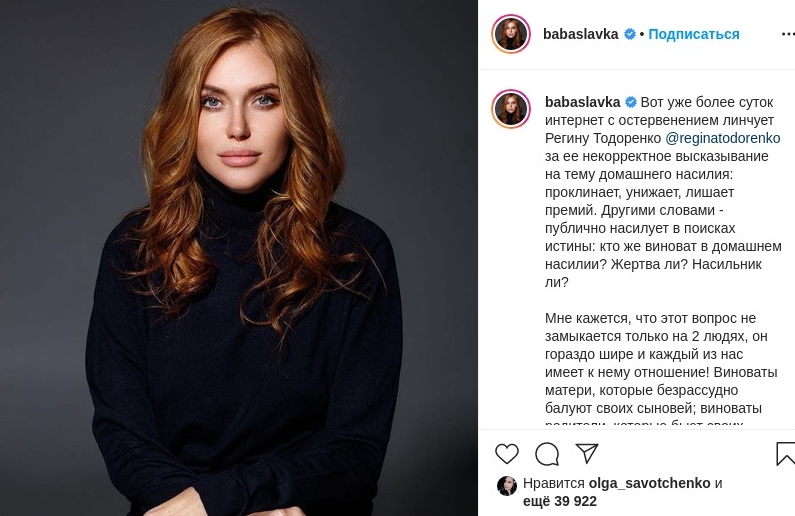The image size is (795, 516).
Task: Open the babaslavka username in the header
Action: pyautogui.click(x=581, y=34)
